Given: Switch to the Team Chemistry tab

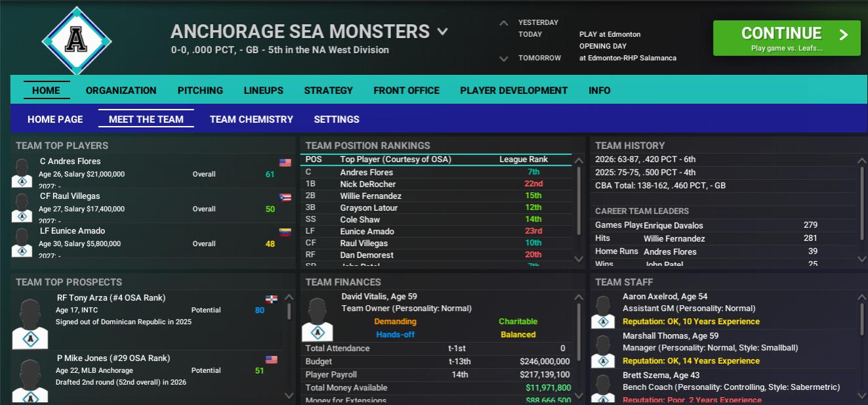Looking at the screenshot, I should [x=251, y=119].
